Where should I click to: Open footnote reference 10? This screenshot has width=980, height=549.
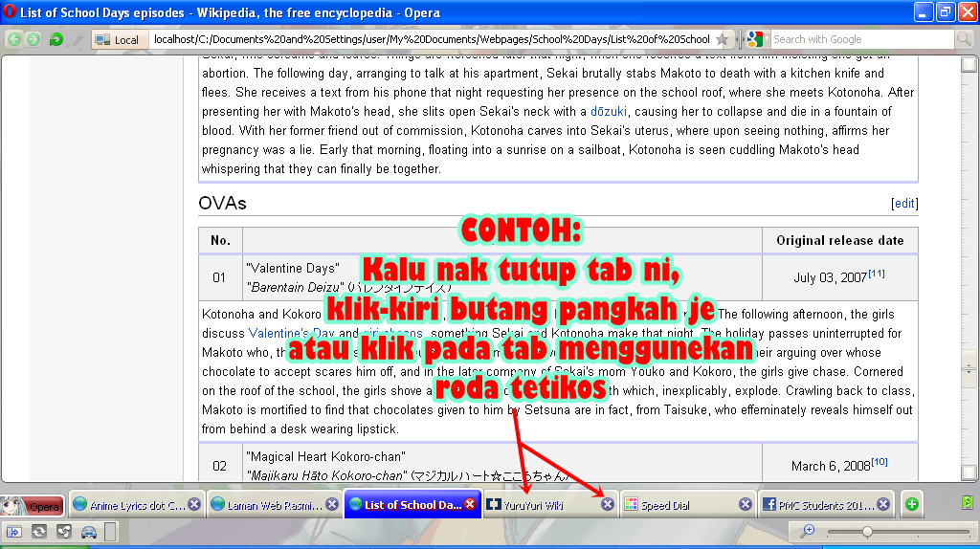pos(880,462)
